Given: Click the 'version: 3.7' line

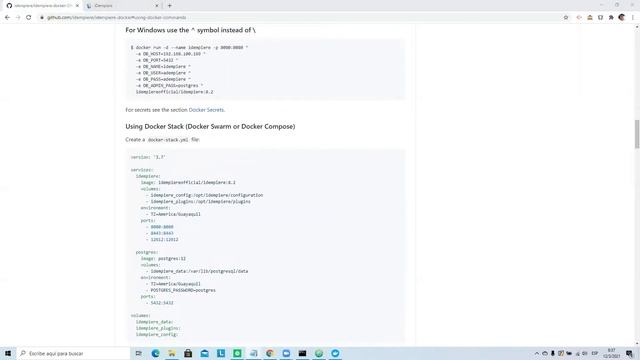Looking at the screenshot, I should (148, 157).
